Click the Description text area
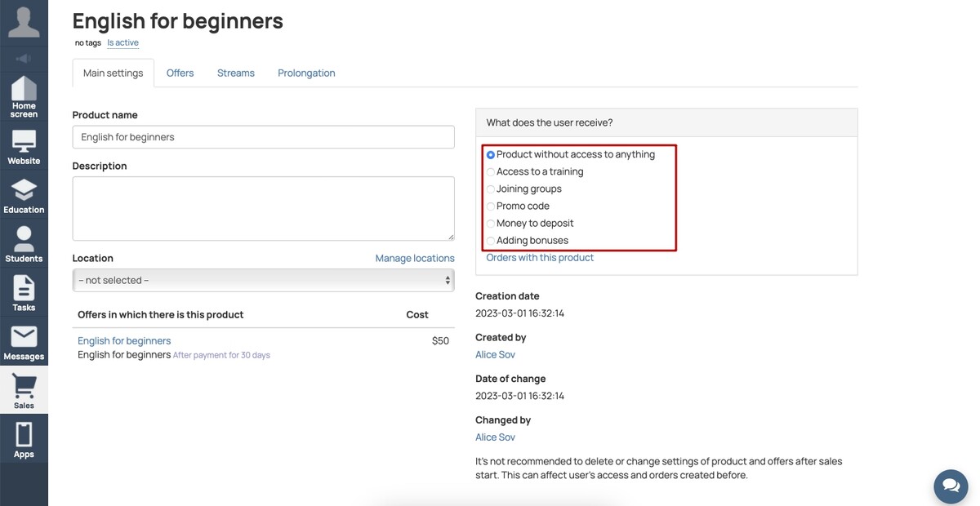Image resolution: width=980 pixels, height=506 pixels. point(263,208)
